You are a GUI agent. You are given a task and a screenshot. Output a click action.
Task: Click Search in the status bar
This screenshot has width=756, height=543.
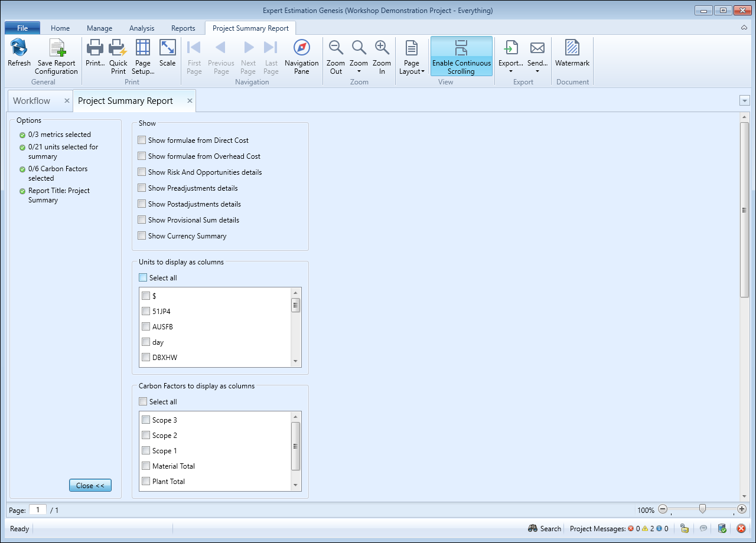coord(545,529)
